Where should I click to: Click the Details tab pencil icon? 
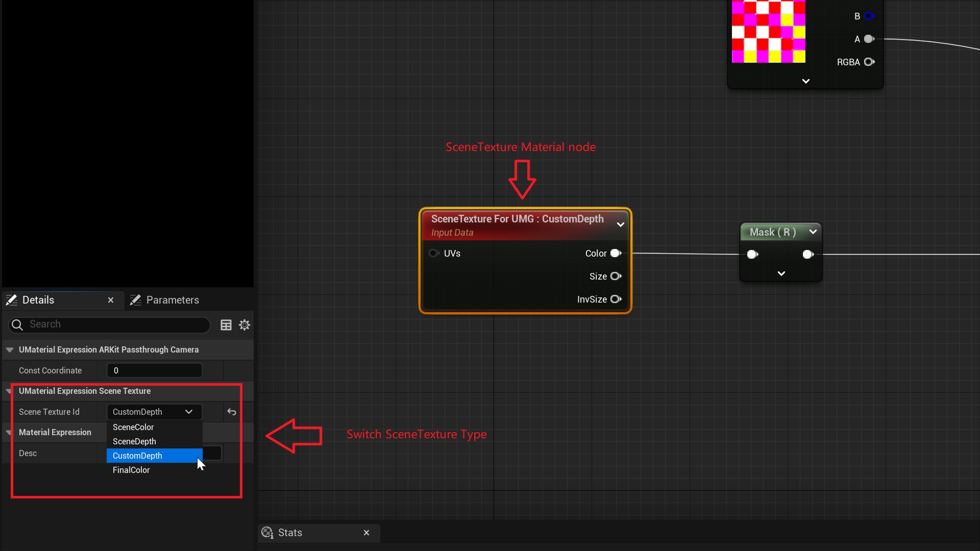11,300
